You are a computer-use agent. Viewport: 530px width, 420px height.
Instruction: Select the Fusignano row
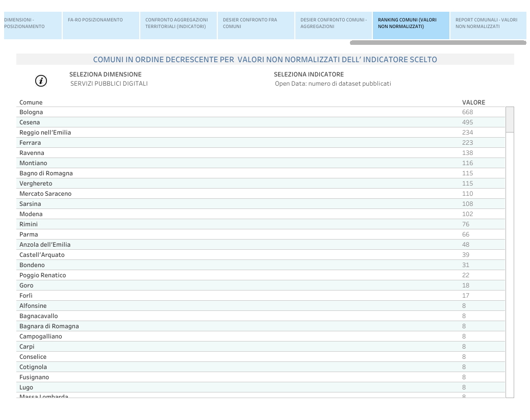pyautogui.click(x=261, y=377)
